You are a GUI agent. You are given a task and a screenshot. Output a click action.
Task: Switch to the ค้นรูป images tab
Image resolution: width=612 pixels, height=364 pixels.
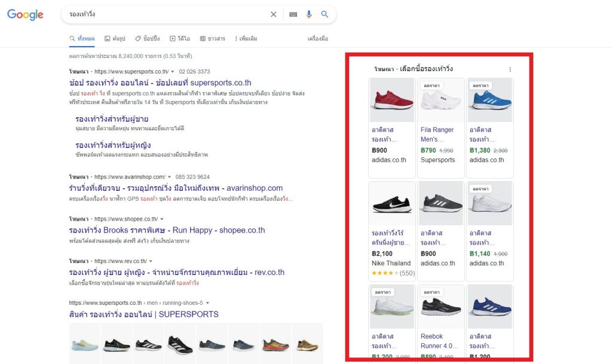click(115, 39)
